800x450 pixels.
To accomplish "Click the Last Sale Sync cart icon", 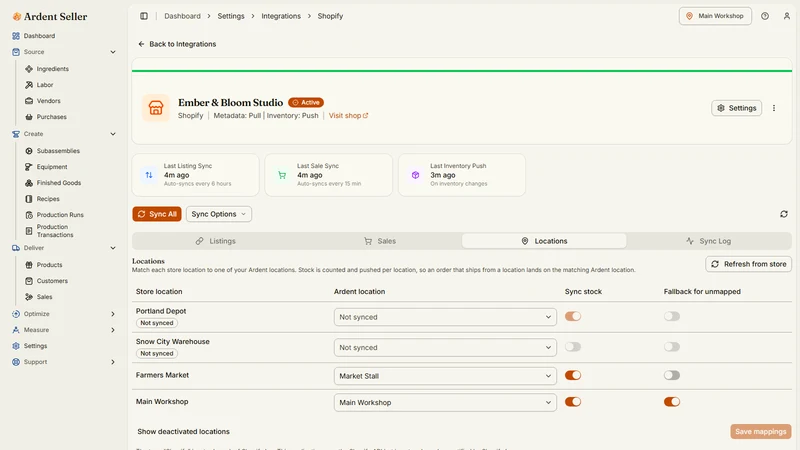I will [x=282, y=175].
